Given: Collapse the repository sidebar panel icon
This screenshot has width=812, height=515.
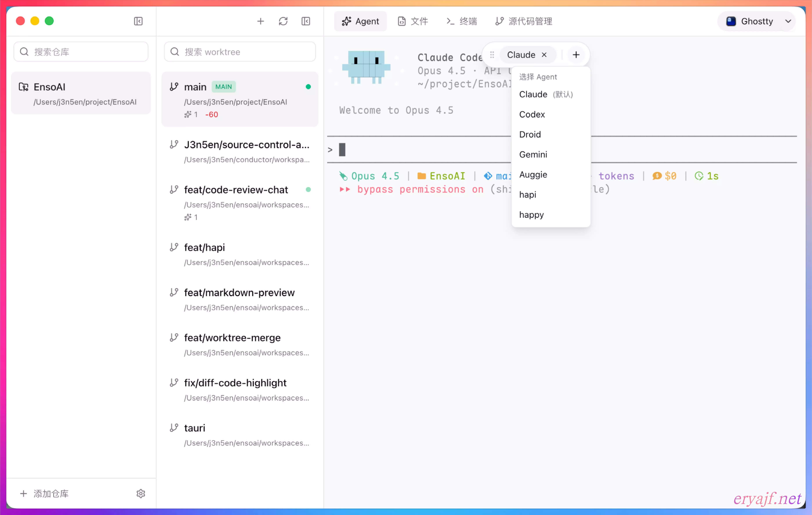Looking at the screenshot, I should click(x=138, y=21).
